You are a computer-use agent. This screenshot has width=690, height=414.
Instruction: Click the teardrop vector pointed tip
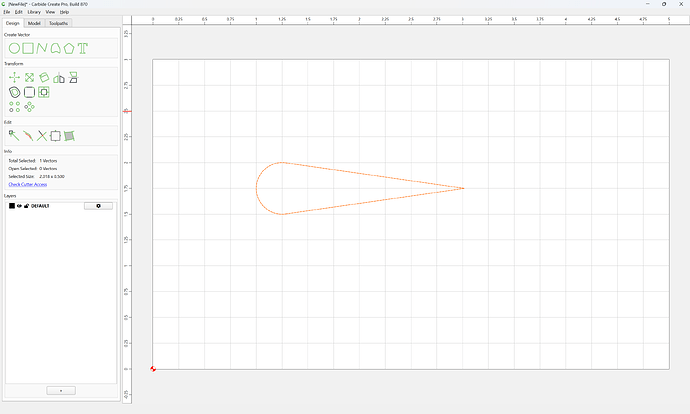463,188
